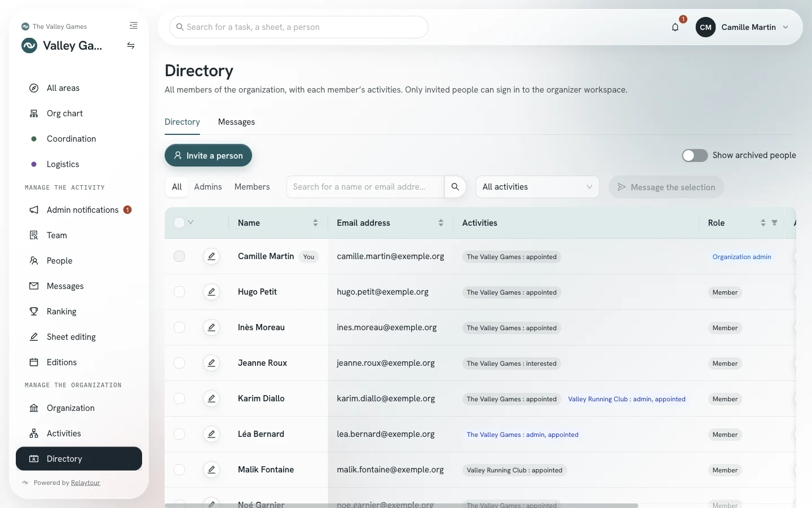Select the Malik Fontaine row checkbox
Viewport: 812px width, 508px height.
(179, 470)
